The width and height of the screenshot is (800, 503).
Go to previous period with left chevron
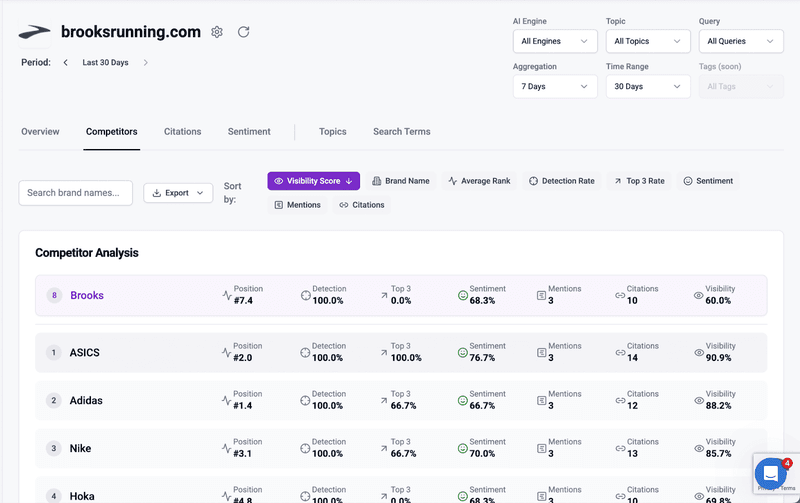click(66, 63)
